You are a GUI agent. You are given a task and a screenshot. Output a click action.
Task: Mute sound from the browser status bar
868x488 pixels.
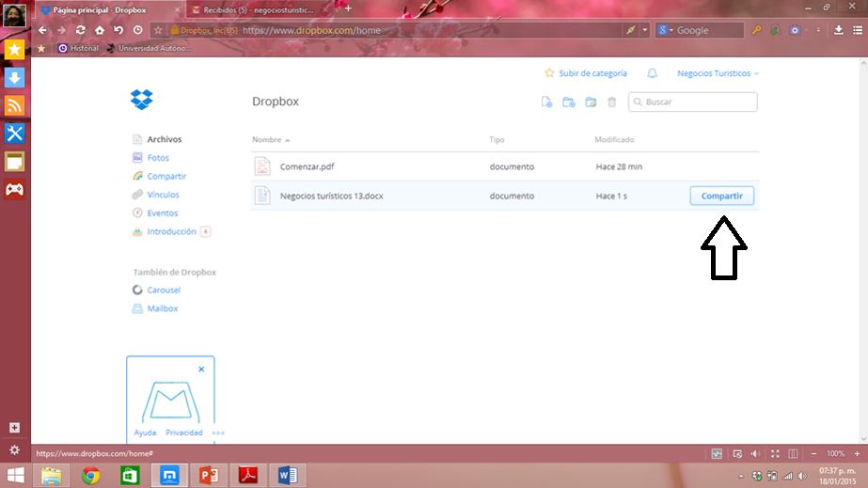click(754, 453)
